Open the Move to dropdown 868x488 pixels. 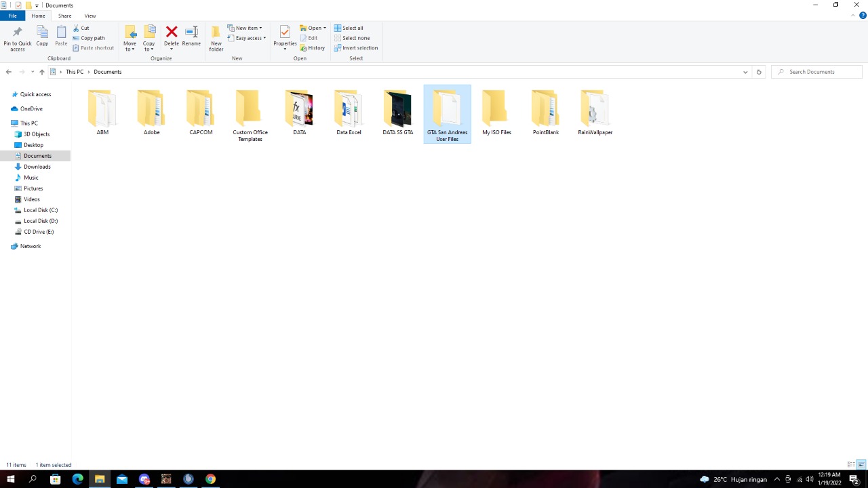(x=130, y=39)
